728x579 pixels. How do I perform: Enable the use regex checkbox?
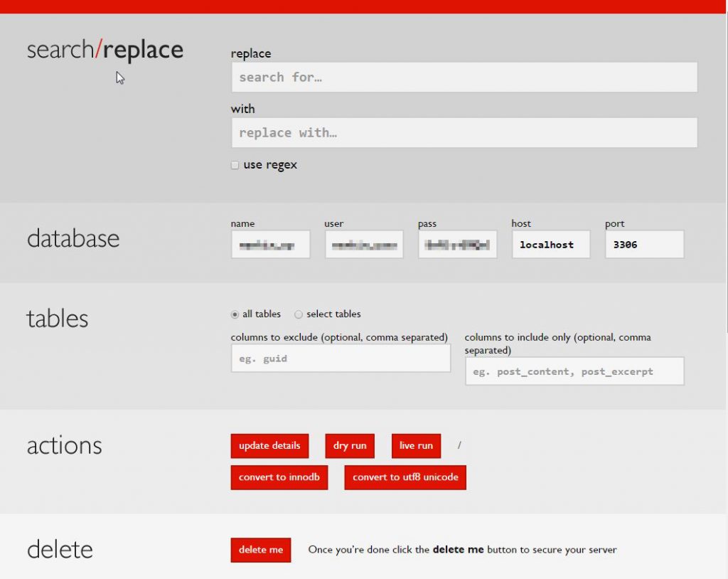pos(235,166)
